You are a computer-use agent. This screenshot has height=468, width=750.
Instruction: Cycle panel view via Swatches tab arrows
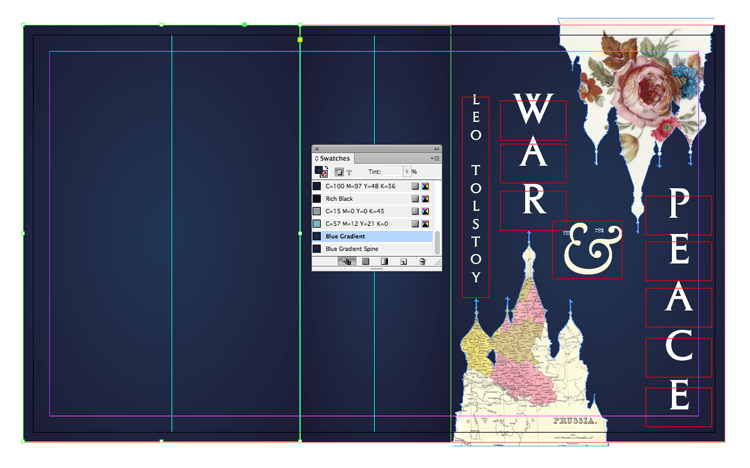[x=317, y=158]
